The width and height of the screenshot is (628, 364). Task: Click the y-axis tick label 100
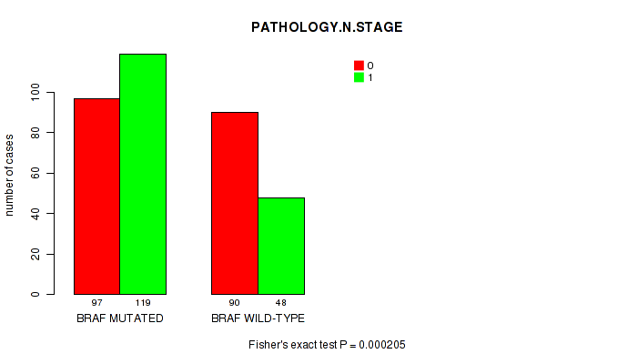(35, 92)
